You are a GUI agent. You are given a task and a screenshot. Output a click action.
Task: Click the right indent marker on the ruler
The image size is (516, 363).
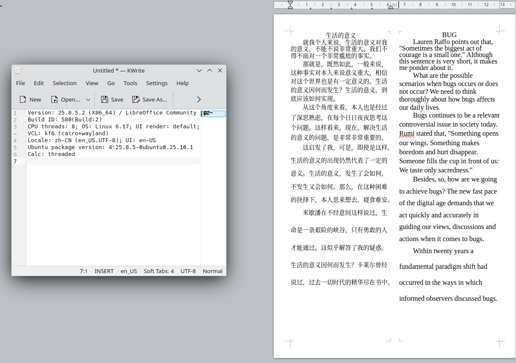coord(391,6)
